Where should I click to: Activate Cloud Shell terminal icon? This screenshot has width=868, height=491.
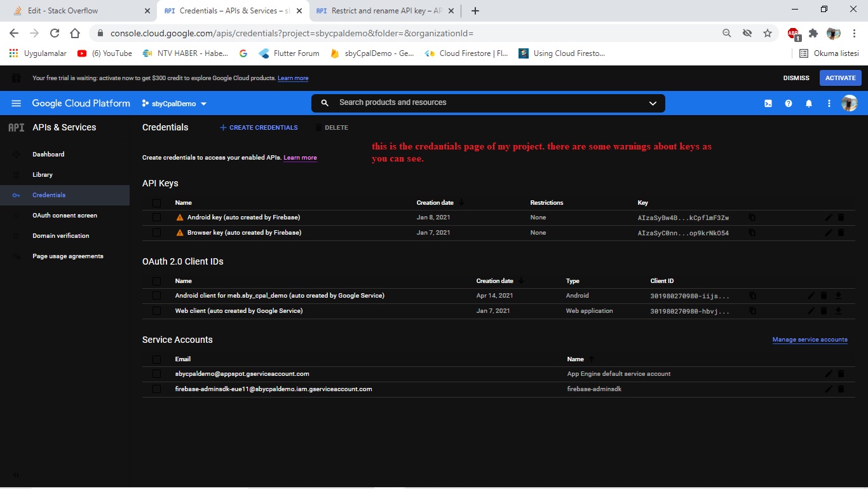(768, 103)
